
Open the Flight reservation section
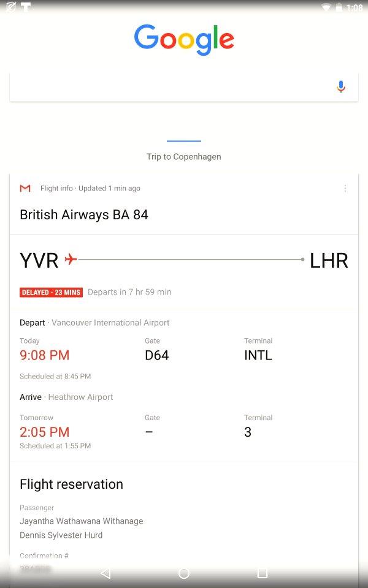tap(71, 484)
